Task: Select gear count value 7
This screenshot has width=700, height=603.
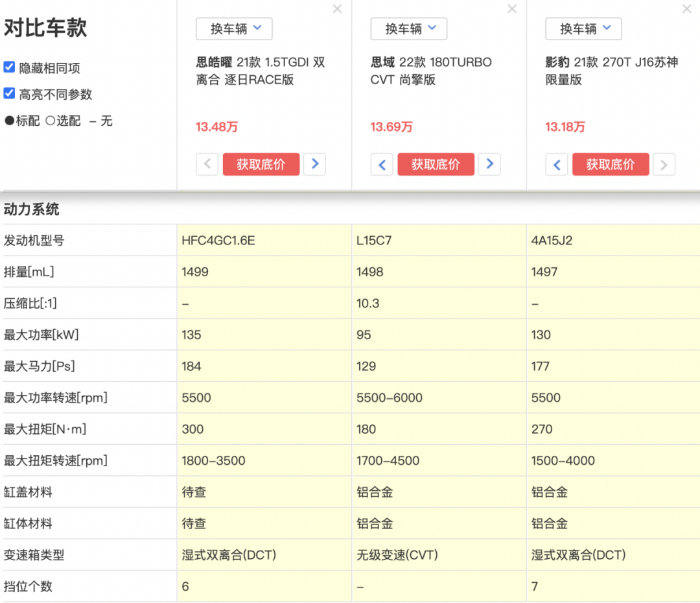Action: [x=534, y=587]
